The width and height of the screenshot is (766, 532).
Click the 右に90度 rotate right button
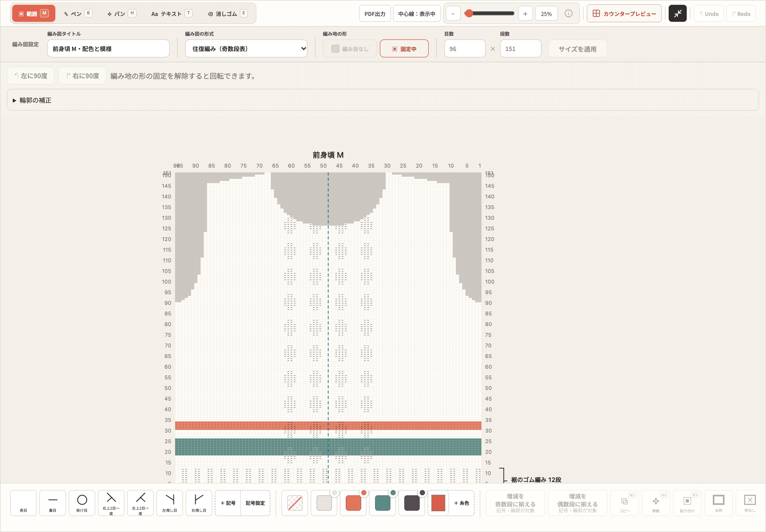pyautogui.click(x=82, y=76)
